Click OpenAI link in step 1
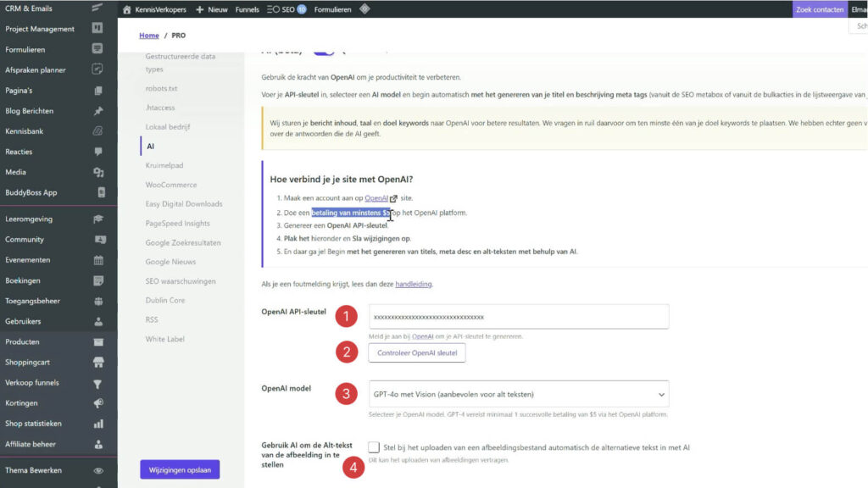Image resolution: width=868 pixels, height=488 pixels. [x=376, y=198]
